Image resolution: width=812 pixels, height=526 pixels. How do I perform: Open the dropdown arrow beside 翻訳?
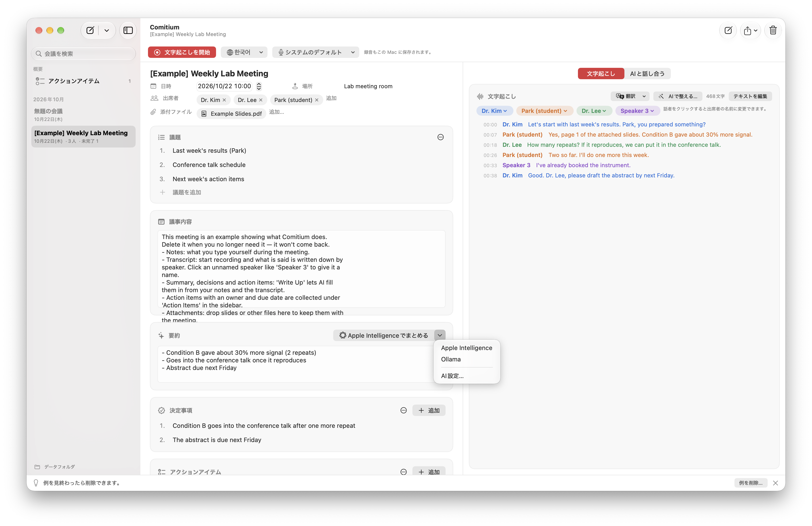(644, 96)
